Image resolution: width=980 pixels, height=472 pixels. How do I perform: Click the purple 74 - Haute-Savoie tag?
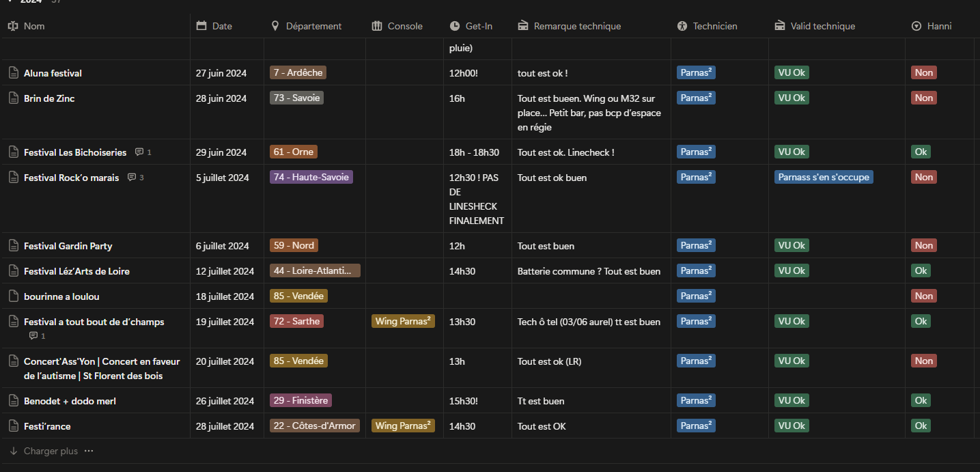[x=311, y=178]
